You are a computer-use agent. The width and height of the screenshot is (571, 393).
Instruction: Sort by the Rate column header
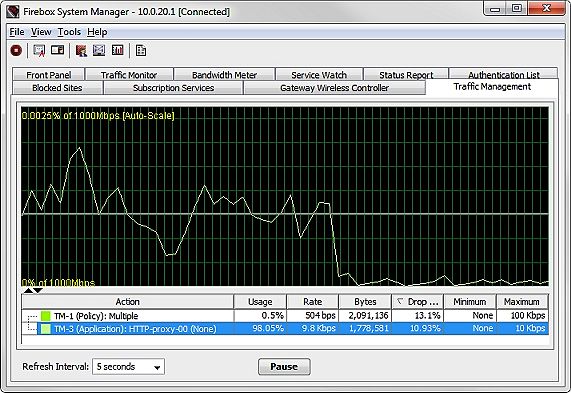click(x=312, y=302)
